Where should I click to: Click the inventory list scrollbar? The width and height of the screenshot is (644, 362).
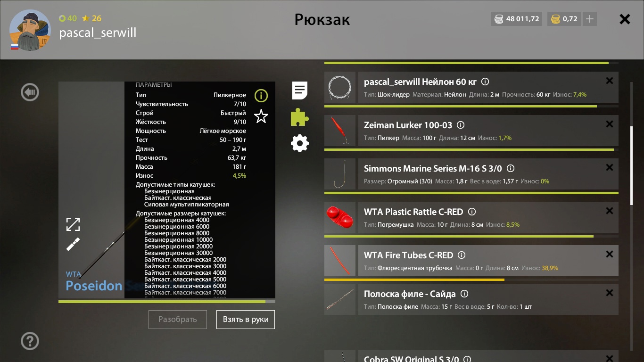632,165
